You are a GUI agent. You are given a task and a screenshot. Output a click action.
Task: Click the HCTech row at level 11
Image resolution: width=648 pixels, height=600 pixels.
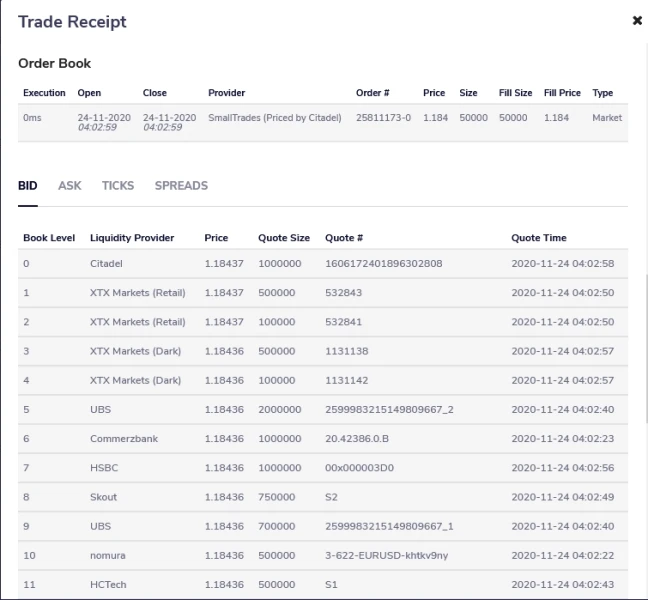105,583
